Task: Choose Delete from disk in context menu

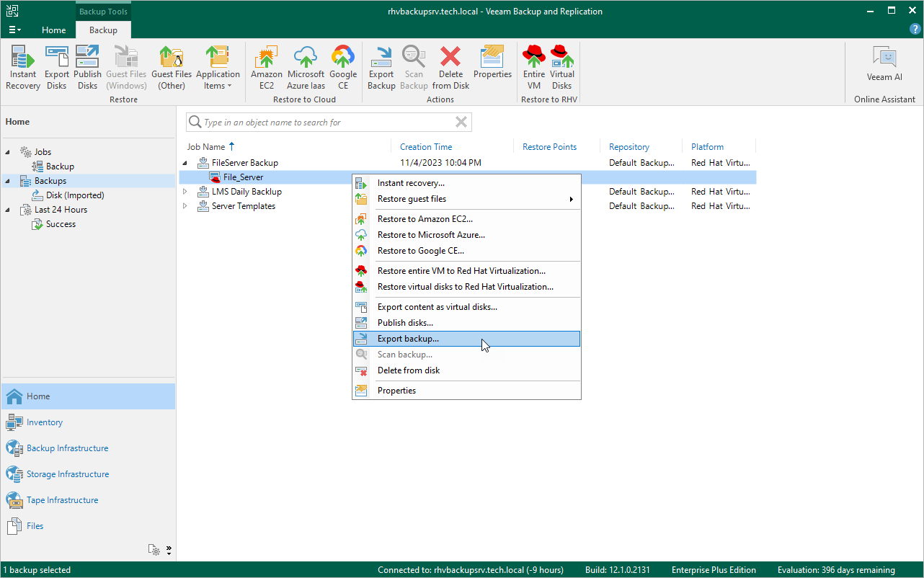Action: (466, 370)
